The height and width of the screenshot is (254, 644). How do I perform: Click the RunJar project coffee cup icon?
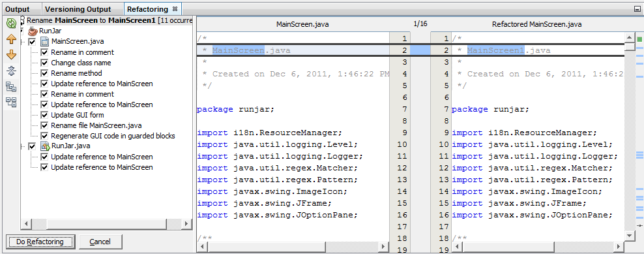[33, 31]
